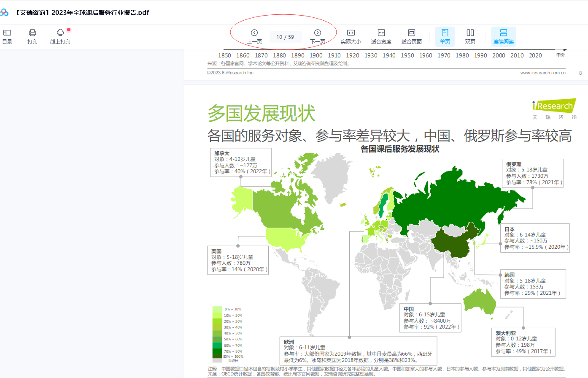Screen dimensions: 588x378
Task: Switch to 双页 double page view
Action: coord(470,36)
